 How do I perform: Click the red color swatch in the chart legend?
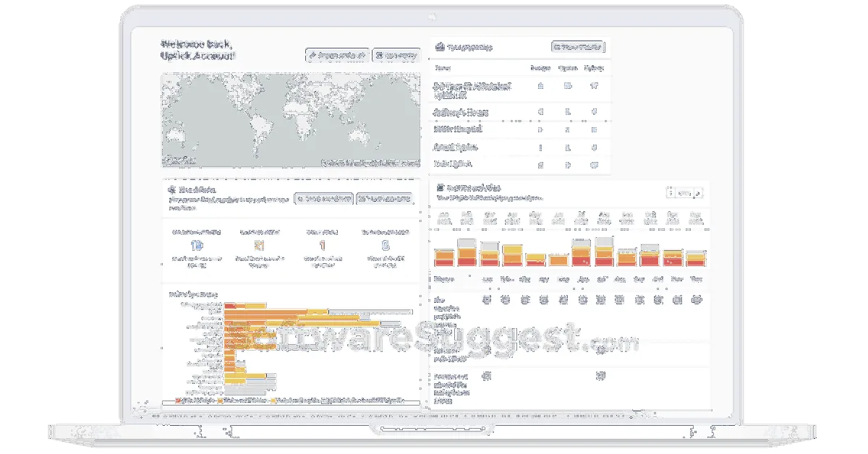pos(178,401)
